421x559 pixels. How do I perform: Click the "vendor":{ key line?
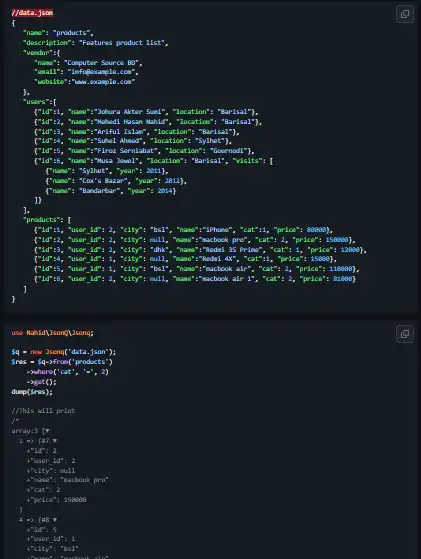point(41,53)
